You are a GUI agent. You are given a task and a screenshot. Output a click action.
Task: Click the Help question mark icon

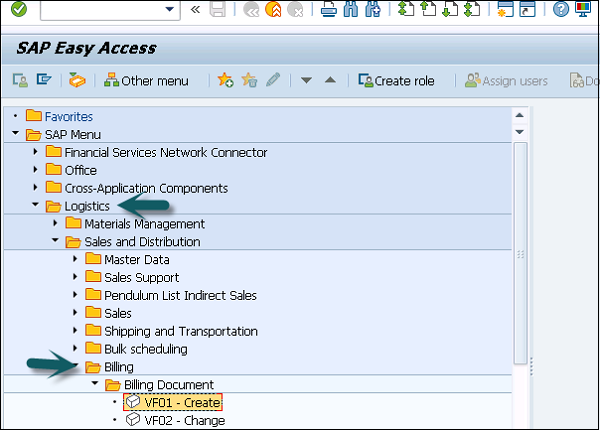(x=561, y=10)
